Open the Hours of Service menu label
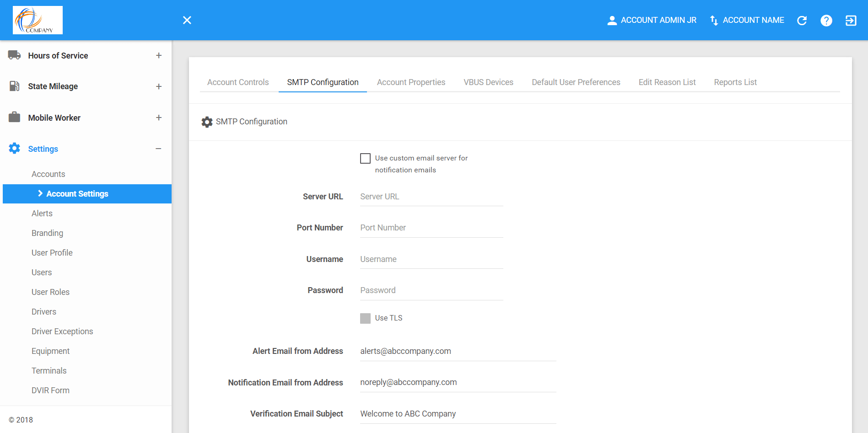 [58, 55]
